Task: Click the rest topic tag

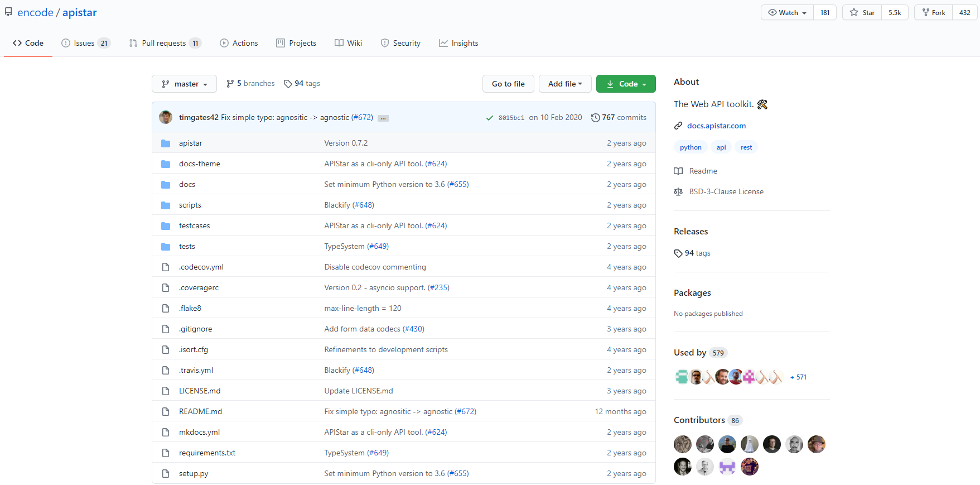Action: pos(746,147)
